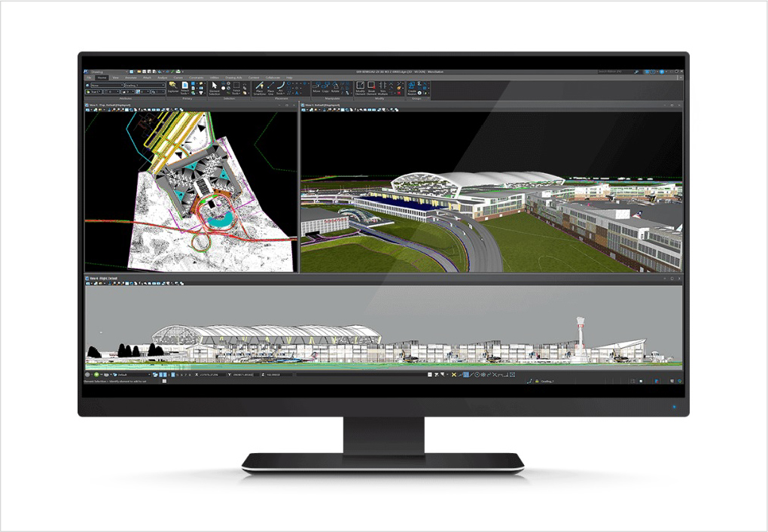
Task: Open the Arc Tools dropdown
Action: [x=282, y=87]
